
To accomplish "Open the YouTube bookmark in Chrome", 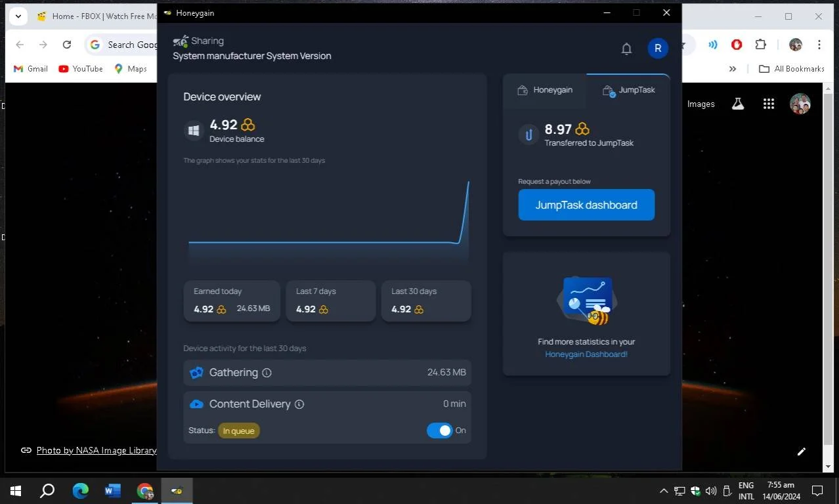I will (81, 68).
